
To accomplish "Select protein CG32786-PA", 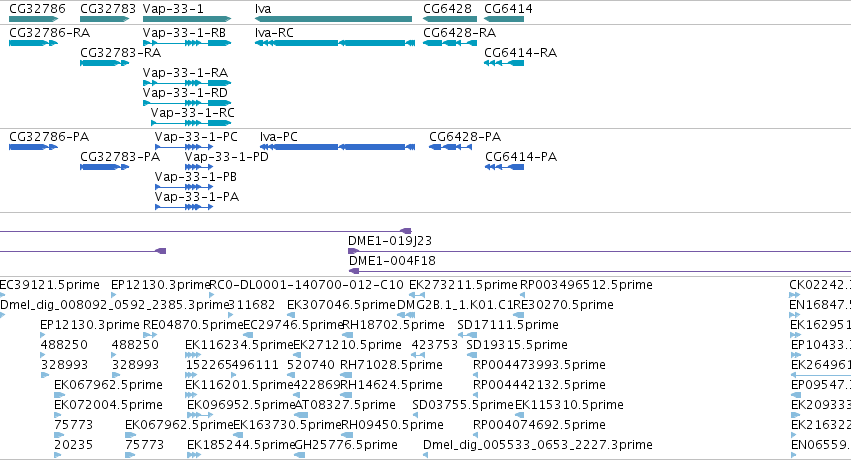I will click(x=34, y=147).
